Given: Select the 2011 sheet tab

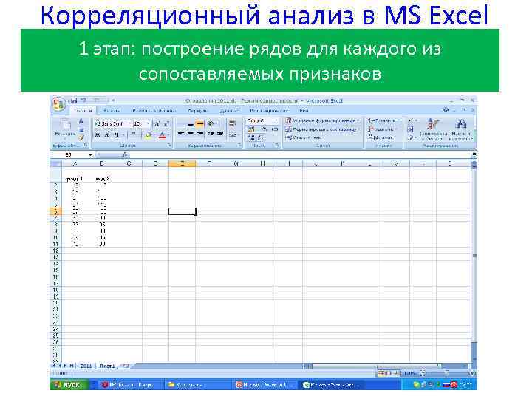Looking at the screenshot, I should (x=86, y=366).
